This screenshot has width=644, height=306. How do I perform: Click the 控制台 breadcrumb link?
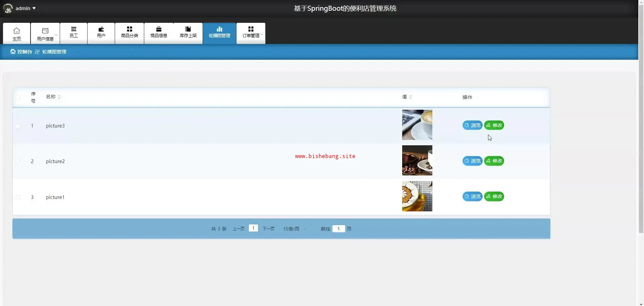click(x=25, y=52)
